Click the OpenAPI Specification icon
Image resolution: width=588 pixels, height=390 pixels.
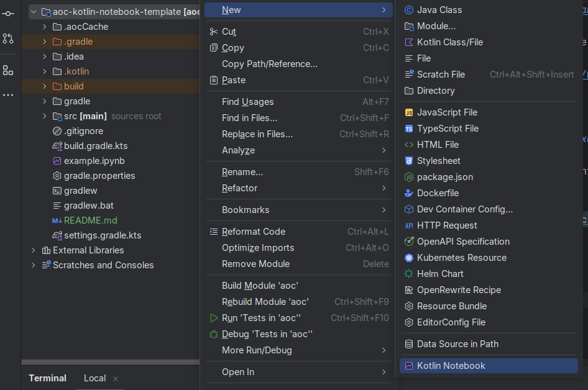tap(409, 242)
